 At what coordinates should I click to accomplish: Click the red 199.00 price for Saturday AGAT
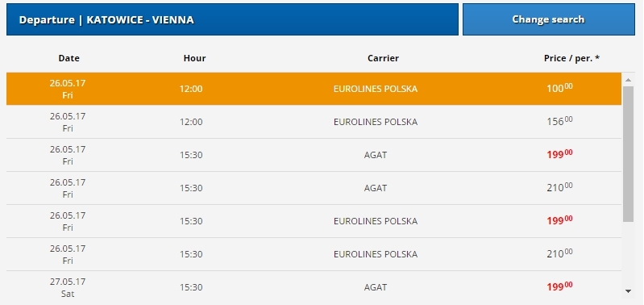(559, 286)
